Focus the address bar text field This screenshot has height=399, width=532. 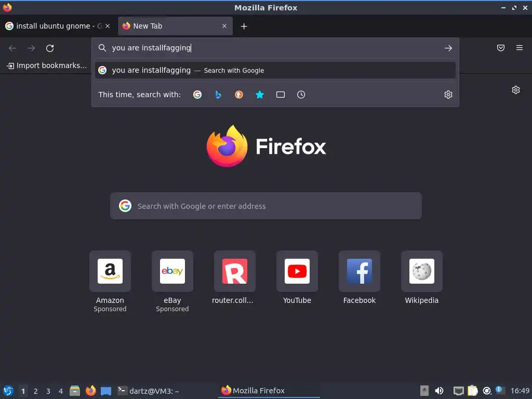275,48
